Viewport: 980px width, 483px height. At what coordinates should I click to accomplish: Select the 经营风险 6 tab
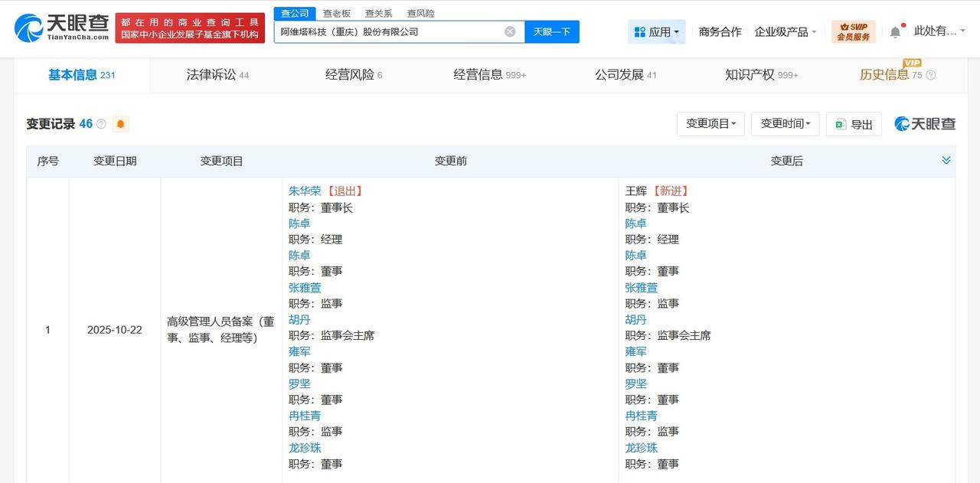tap(354, 75)
